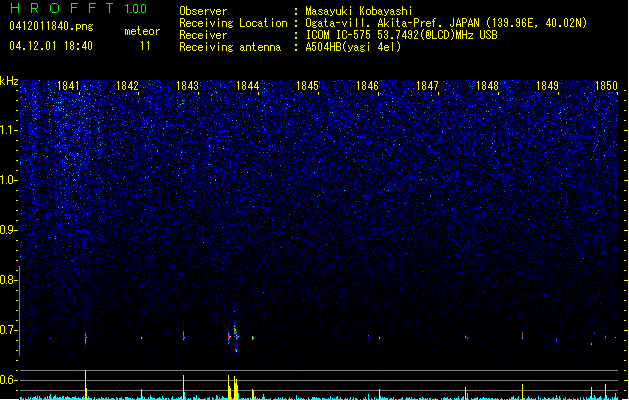The height and width of the screenshot is (400, 629).
Task: Click the meteor count 11
Action: (x=145, y=46)
